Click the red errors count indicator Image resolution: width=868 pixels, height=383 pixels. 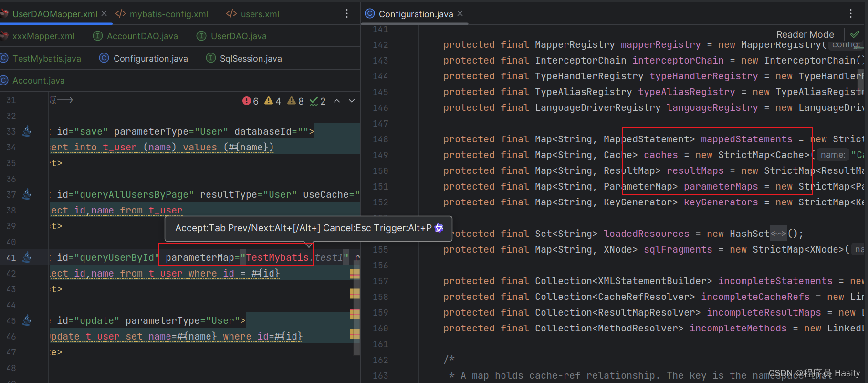point(251,101)
